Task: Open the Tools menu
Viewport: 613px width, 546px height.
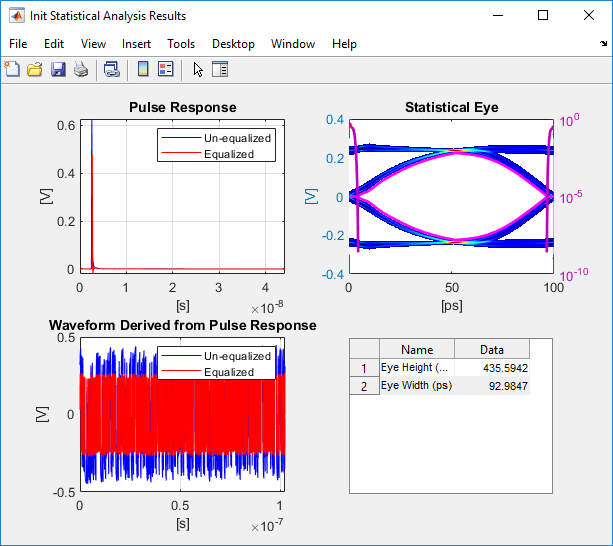Action: 181,44
